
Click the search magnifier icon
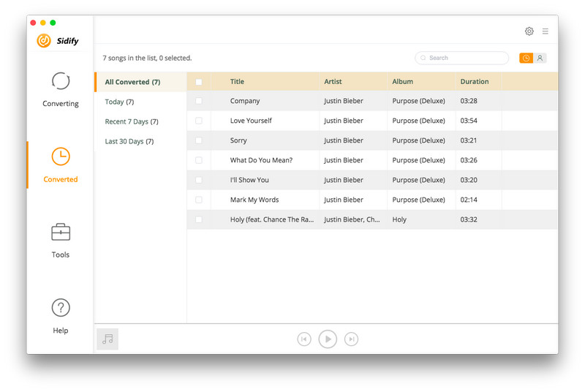coord(423,58)
